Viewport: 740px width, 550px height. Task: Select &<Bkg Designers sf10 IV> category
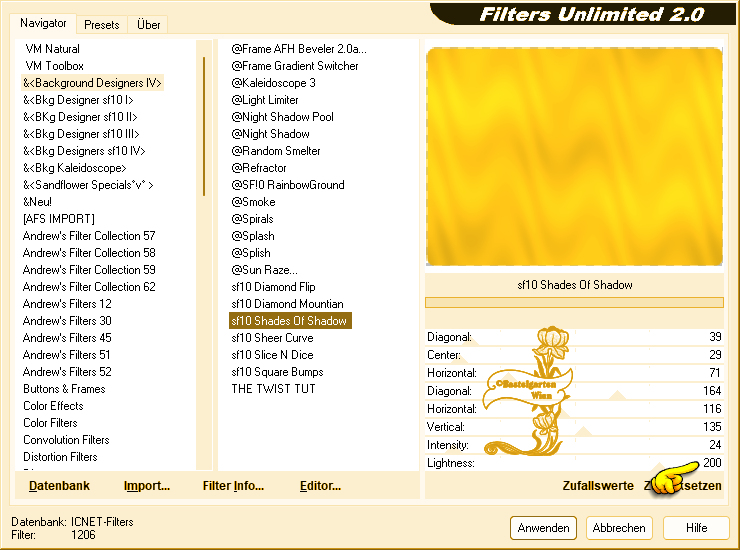(84, 151)
